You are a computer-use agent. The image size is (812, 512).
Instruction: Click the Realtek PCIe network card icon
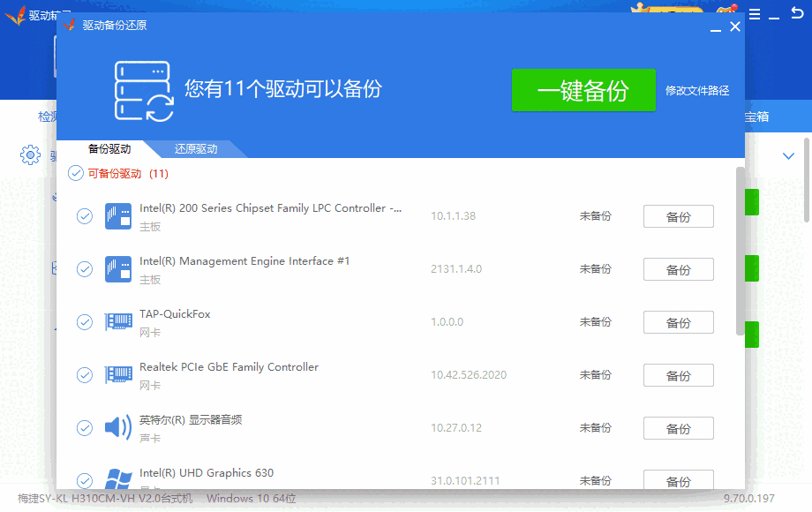(118, 375)
